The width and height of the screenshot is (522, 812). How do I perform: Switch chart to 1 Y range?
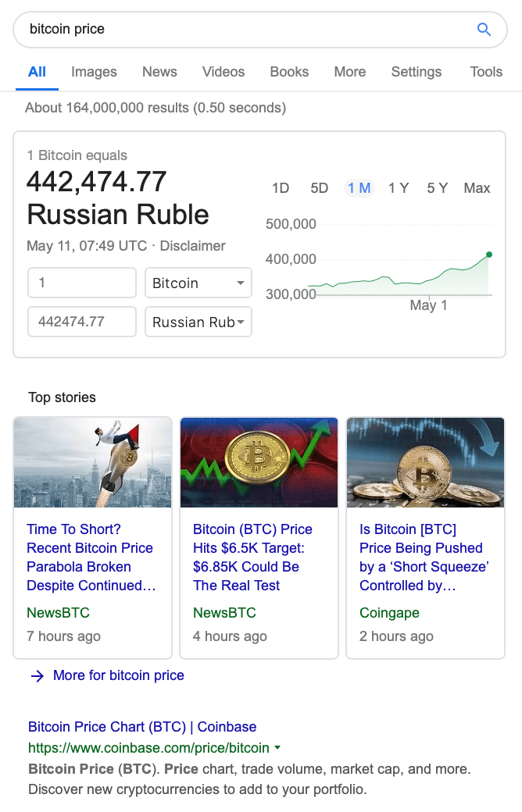pyautogui.click(x=399, y=188)
